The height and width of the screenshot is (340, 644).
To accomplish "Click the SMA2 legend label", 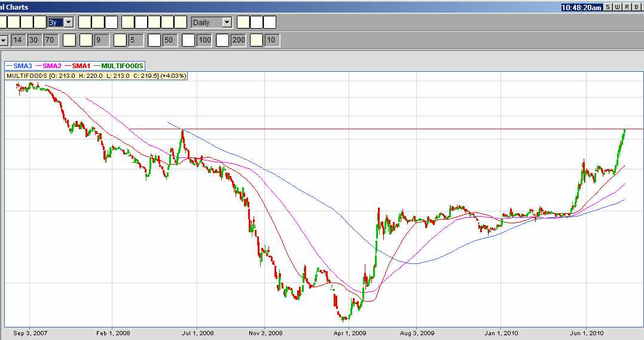I will [51, 65].
